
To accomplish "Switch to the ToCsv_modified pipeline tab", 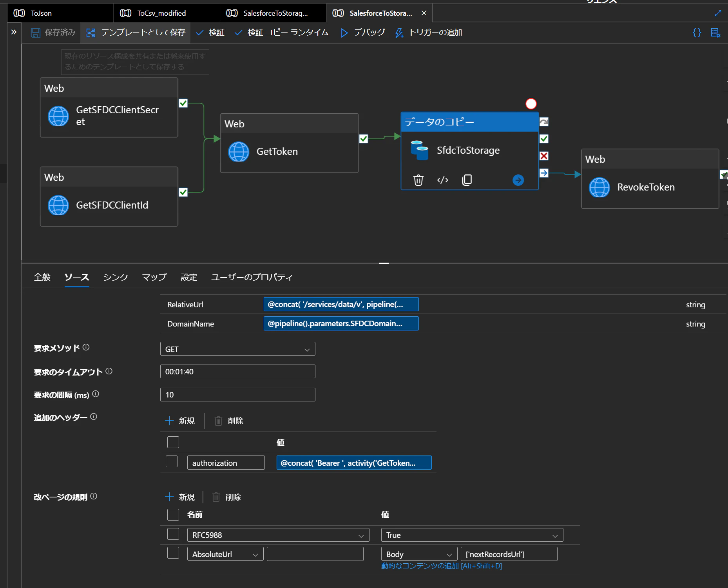I will coord(167,13).
